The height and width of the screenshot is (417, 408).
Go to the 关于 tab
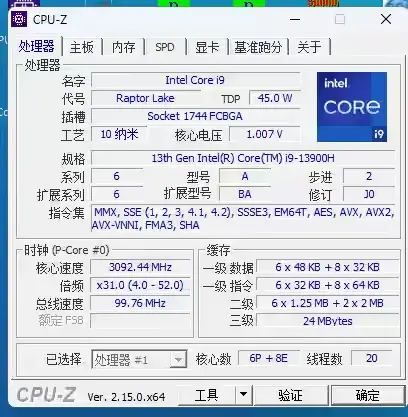coord(309,47)
